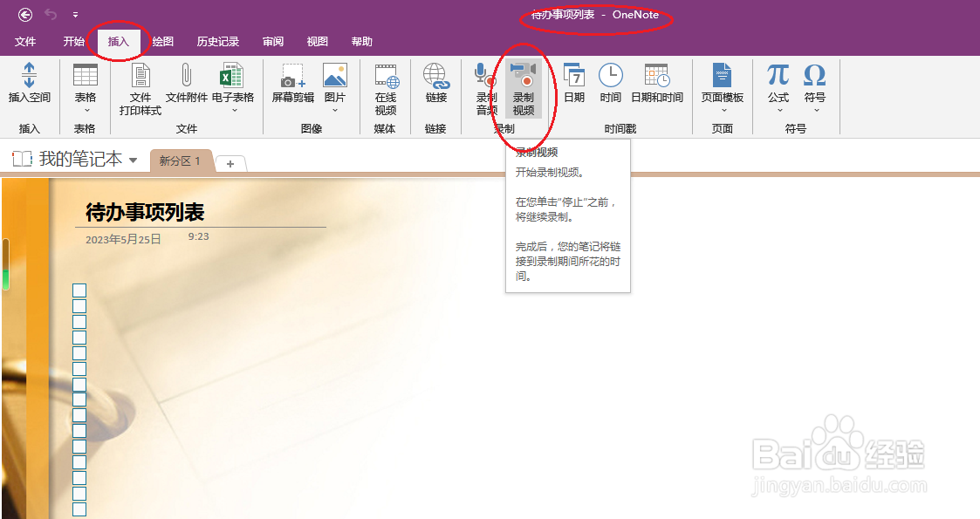Check the fourth to-do checkbox
Screen dimensions: 980x519
79,338
